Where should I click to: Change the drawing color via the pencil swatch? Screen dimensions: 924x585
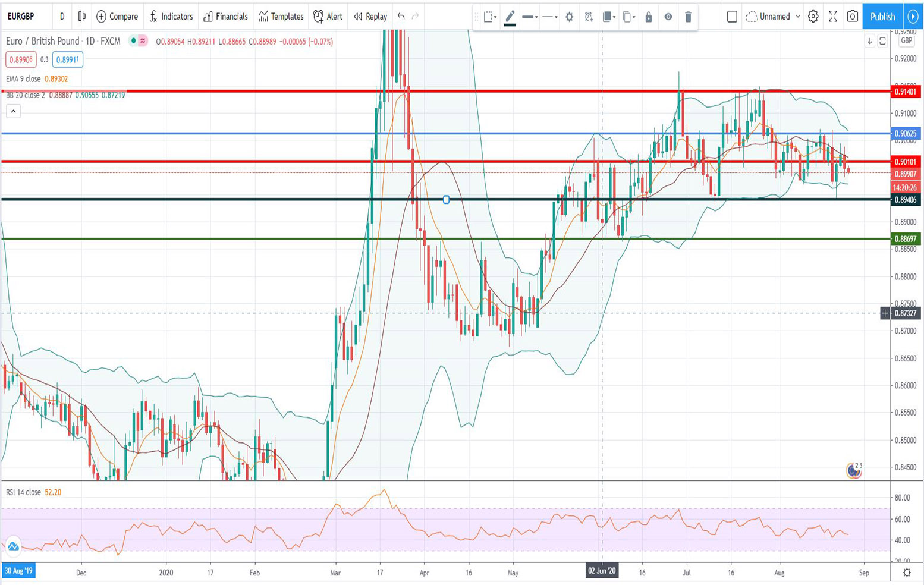pos(510,17)
